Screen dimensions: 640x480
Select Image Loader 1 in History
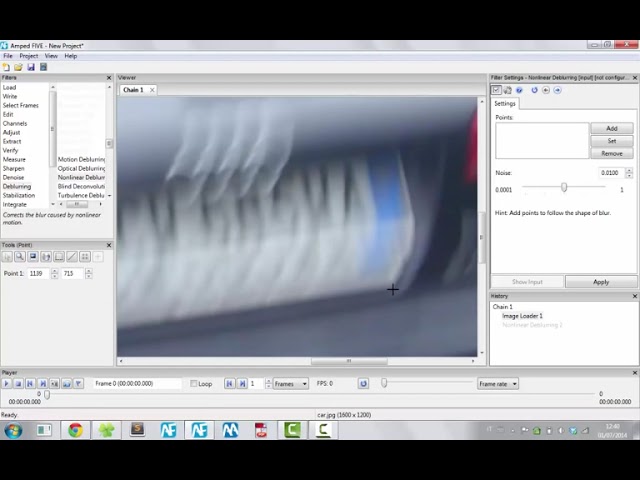(522, 316)
